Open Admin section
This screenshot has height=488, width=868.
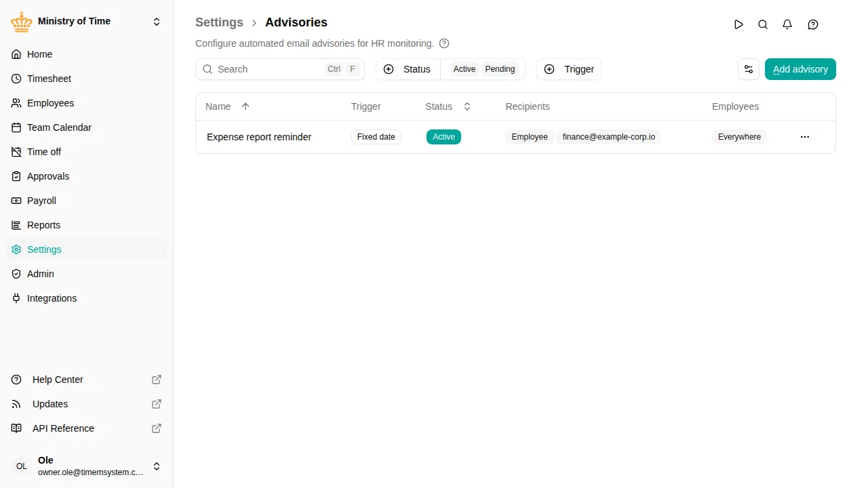tap(86, 274)
